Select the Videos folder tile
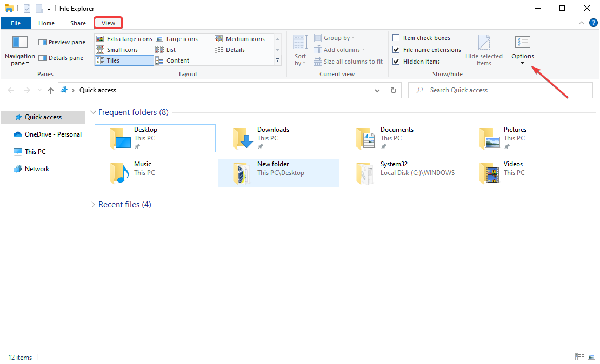 [525, 173]
